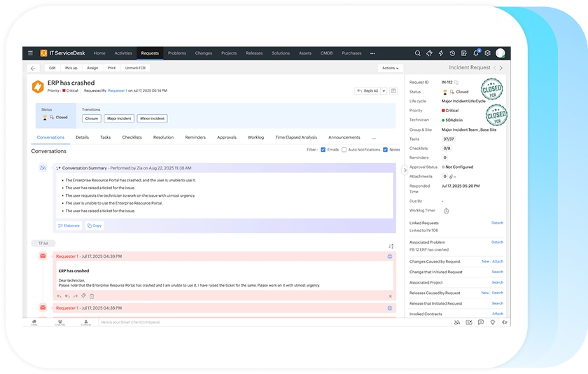Open the recent history clock icon

[x=452, y=53]
